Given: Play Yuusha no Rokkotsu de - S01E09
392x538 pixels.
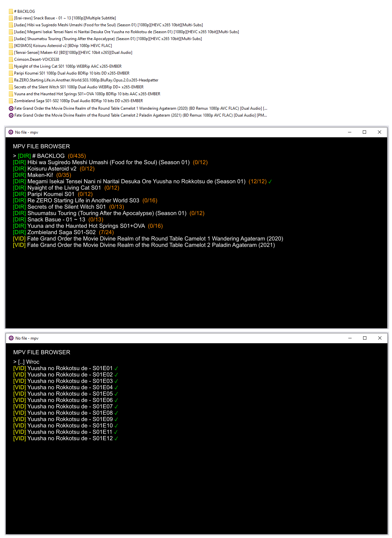Looking at the screenshot, I should pyautogui.click(x=66, y=419).
